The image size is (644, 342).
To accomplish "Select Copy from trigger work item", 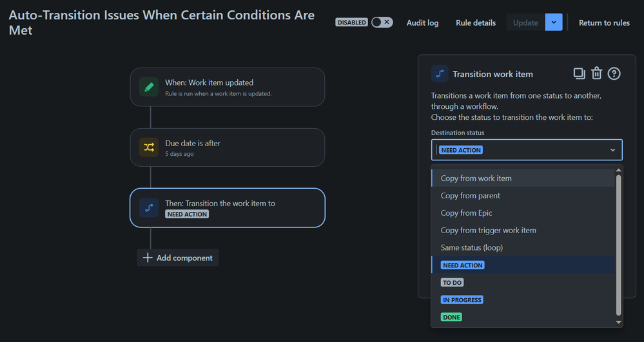I will pyautogui.click(x=523, y=231).
